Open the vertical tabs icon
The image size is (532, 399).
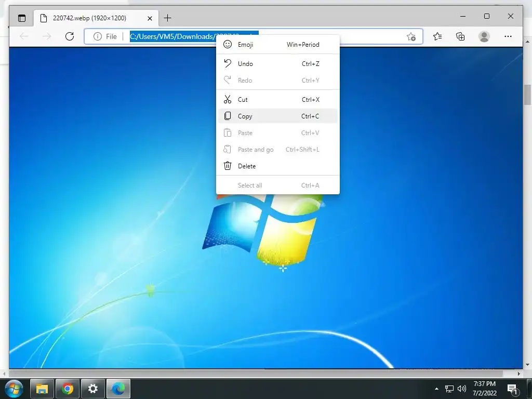[x=22, y=18]
